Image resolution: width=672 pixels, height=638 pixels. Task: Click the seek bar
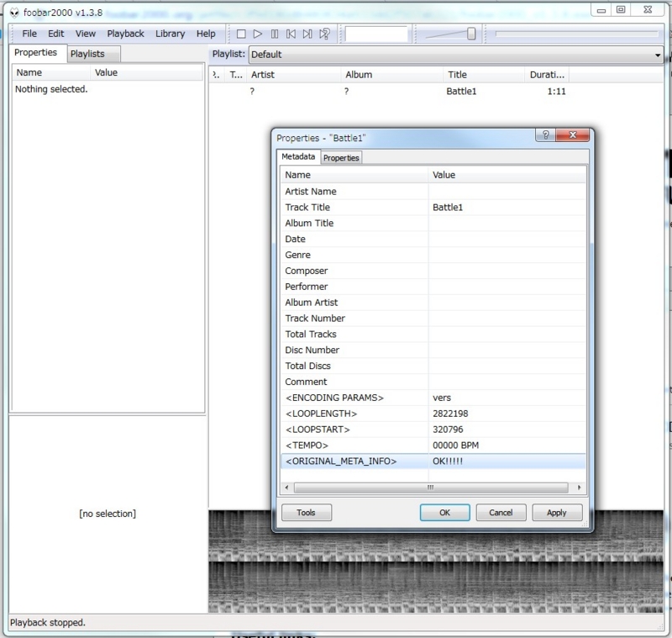(x=577, y=34)
